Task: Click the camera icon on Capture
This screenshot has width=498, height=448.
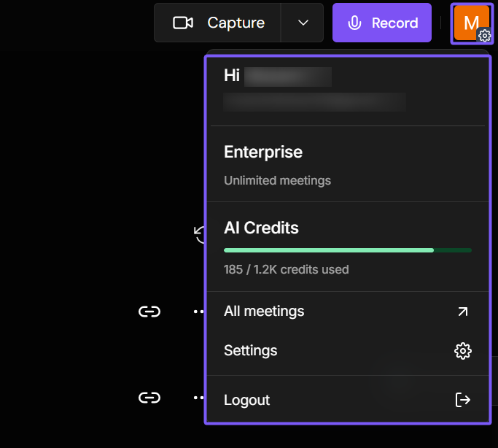Action: [182, 23]
